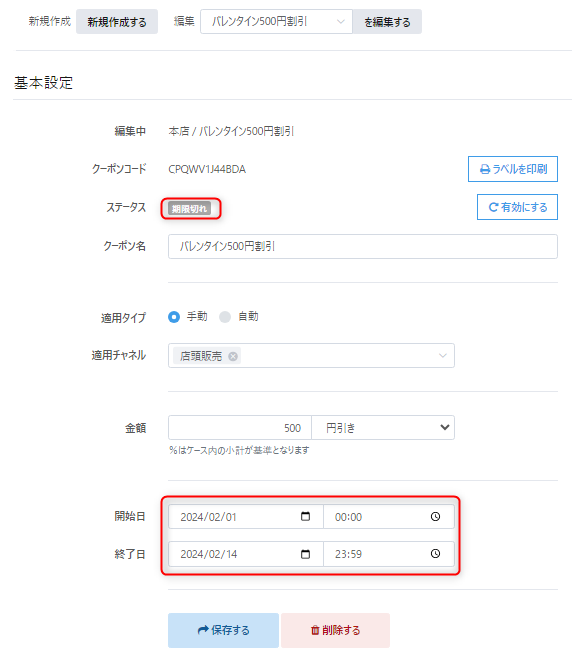Click the 有効にする reactivate button
This screenshot has height=663, width=572.
tap(517, 207)
